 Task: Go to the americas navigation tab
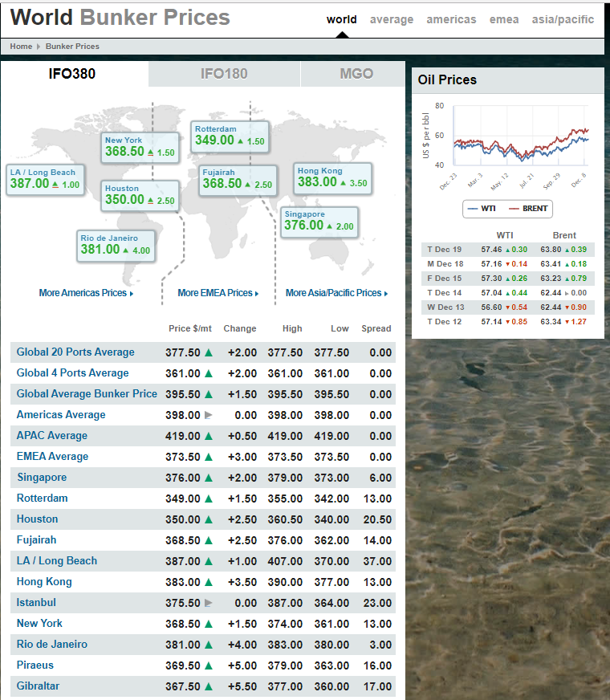[x=451, y=19]
